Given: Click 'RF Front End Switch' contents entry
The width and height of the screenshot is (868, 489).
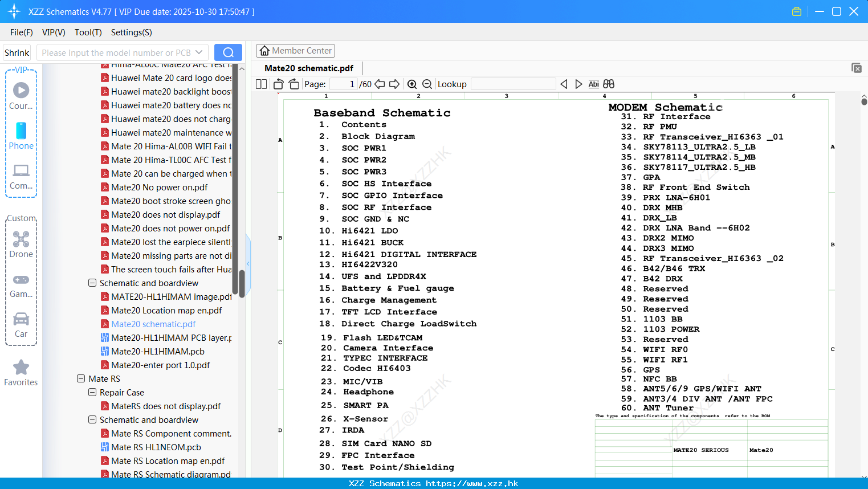Looking at the screenshot, I should (x=696, y=187).
